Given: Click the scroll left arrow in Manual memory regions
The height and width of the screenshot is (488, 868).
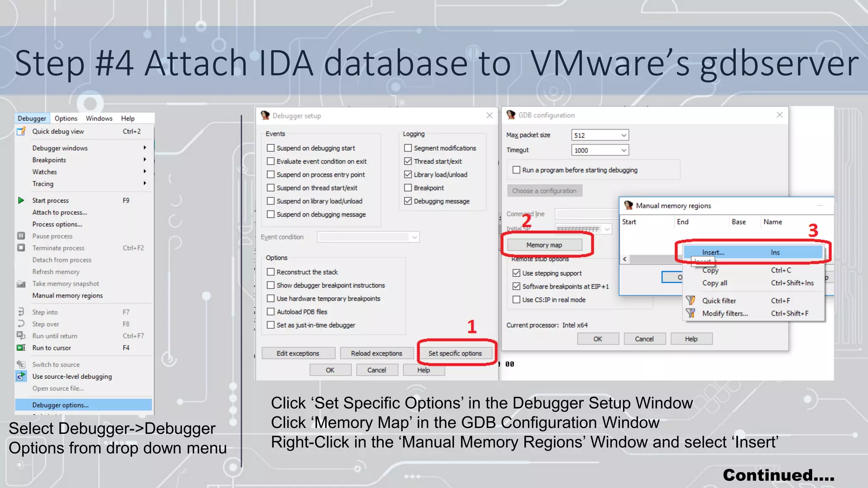Looking at the screenshot, I should [x=625, y=259].
